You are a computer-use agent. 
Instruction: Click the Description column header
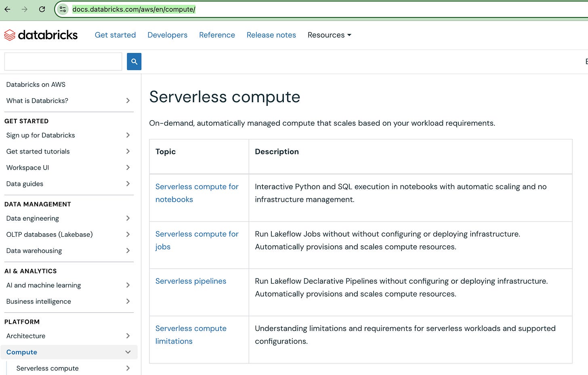[277, 152]
